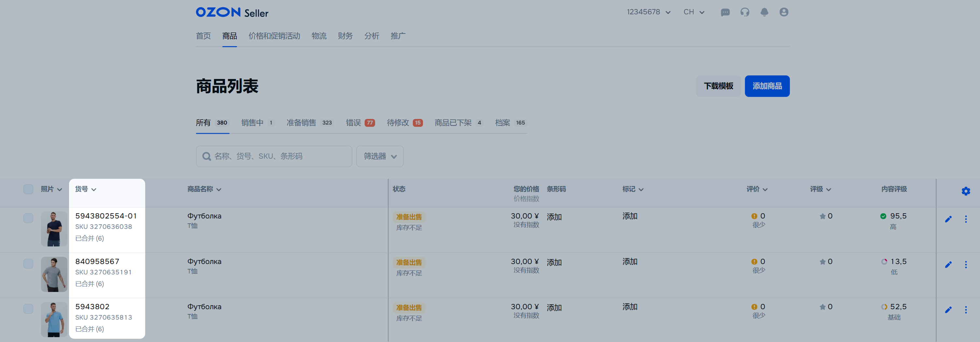Open the notifications bell
The image size is (980, 342).
click(x=764, y=12)
